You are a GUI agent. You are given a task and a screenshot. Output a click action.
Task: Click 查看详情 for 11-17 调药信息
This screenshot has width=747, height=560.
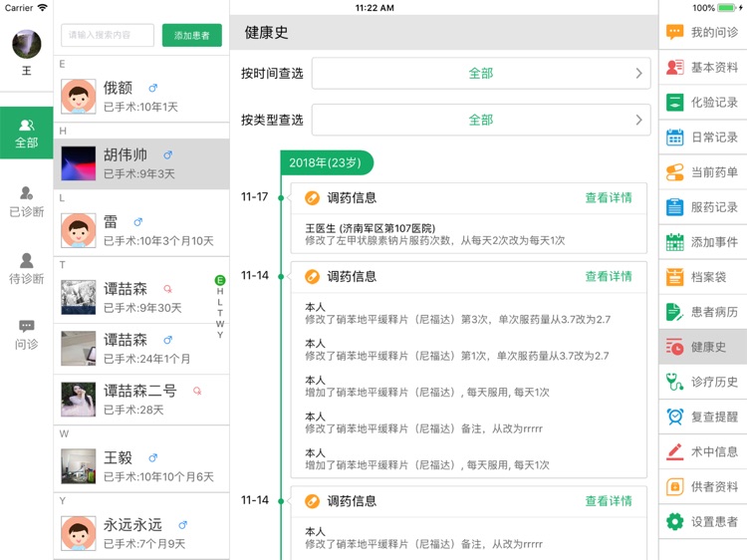point(609,197)
